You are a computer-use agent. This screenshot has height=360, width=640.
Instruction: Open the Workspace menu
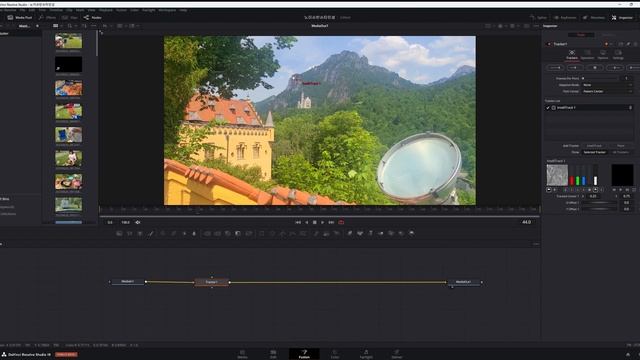(x=167, y=10)
